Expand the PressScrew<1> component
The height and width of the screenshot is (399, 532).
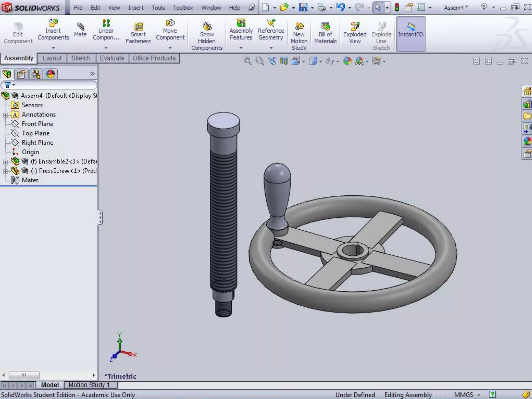click(5, 171)
